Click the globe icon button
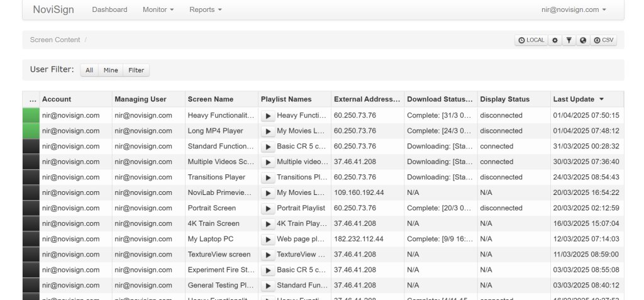 click(x=583, y=40)
